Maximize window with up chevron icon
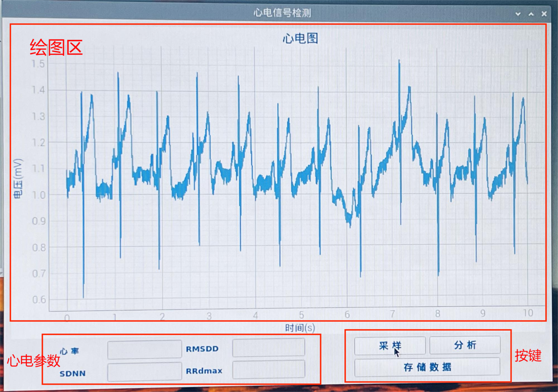 click(531, 14)
